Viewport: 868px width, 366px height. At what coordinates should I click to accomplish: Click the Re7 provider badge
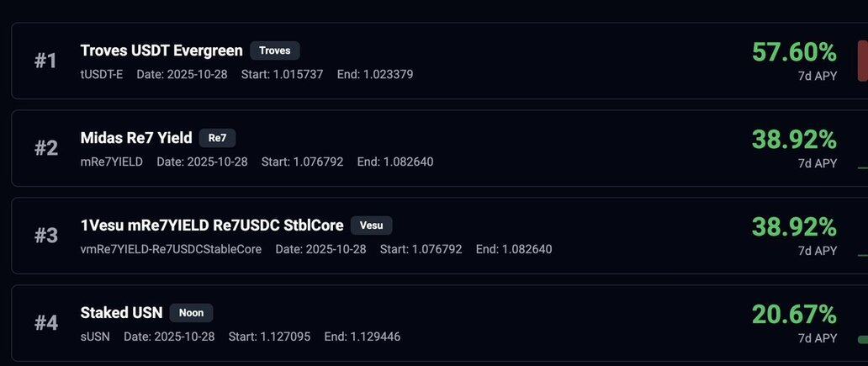(x=217, y=138)
